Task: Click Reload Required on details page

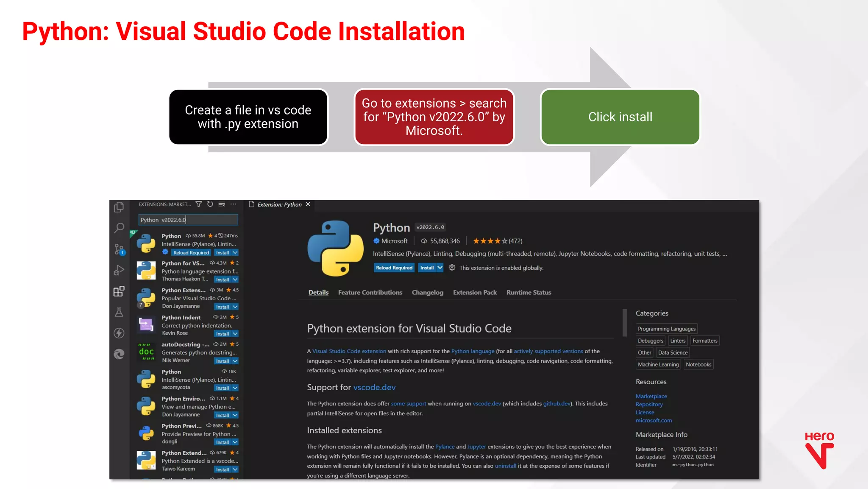Action: 394,268
